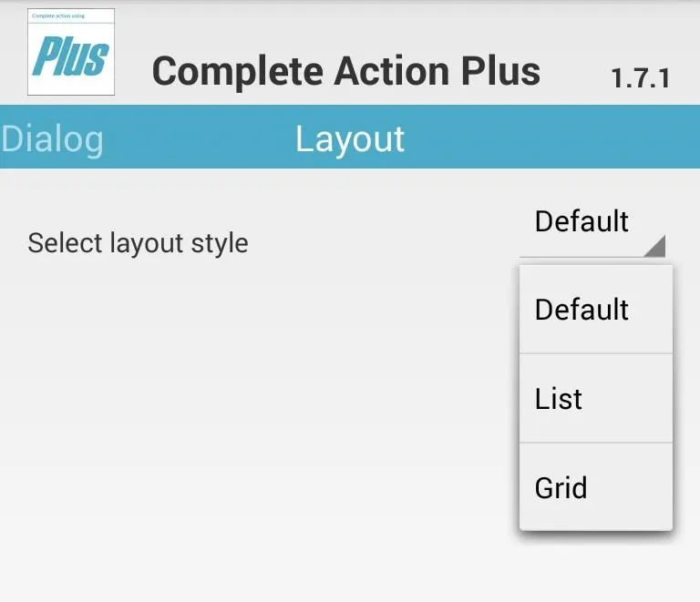Tap the version number 1.7.1
Viewport: 700px width, 602px height.
click(x=641, y=78)
